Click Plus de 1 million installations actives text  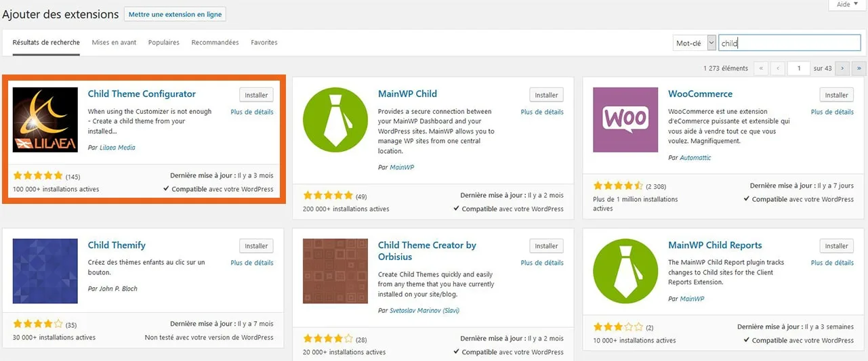pyautogui.click(x=635, y=204)
